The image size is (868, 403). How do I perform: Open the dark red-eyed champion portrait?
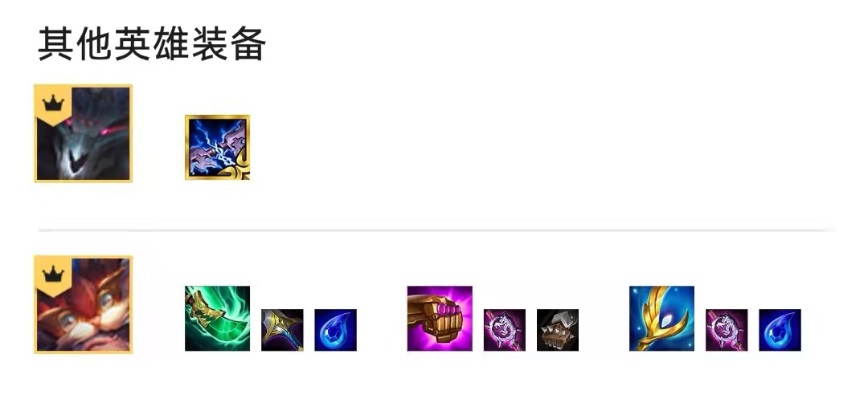click(83, 133)
